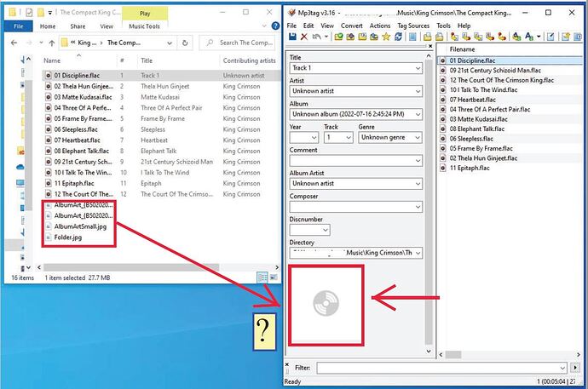
Task: Expand the Title field dropdown showing Track 1
Action: [418, 68]
